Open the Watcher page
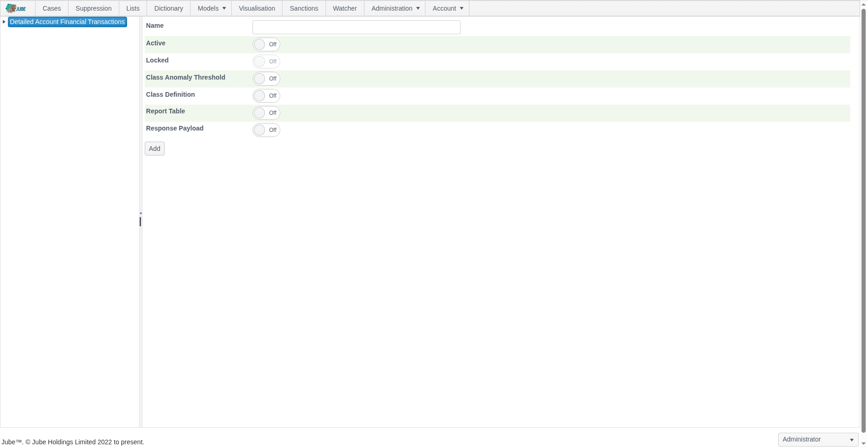This screenshot has width=868, height=448. click(345, 8)
